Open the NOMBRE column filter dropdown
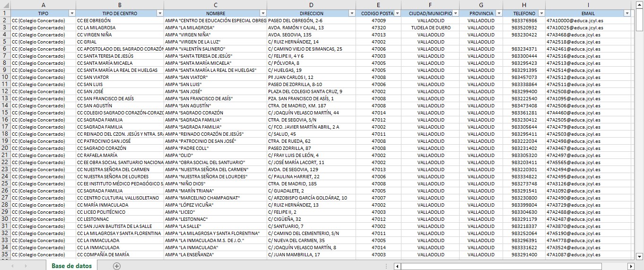The height and width of the screenshot is (270, 644). tap(262, 14)
